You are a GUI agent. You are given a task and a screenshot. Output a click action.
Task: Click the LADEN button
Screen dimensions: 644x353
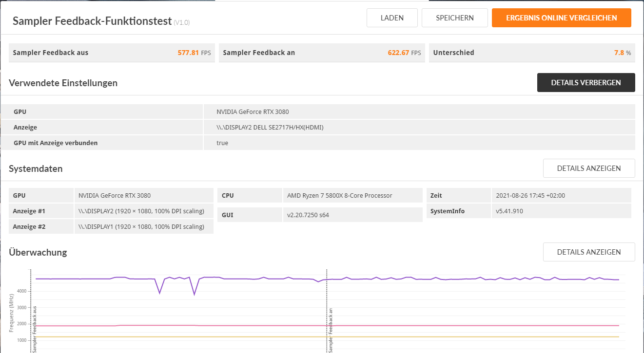[392, 18]
